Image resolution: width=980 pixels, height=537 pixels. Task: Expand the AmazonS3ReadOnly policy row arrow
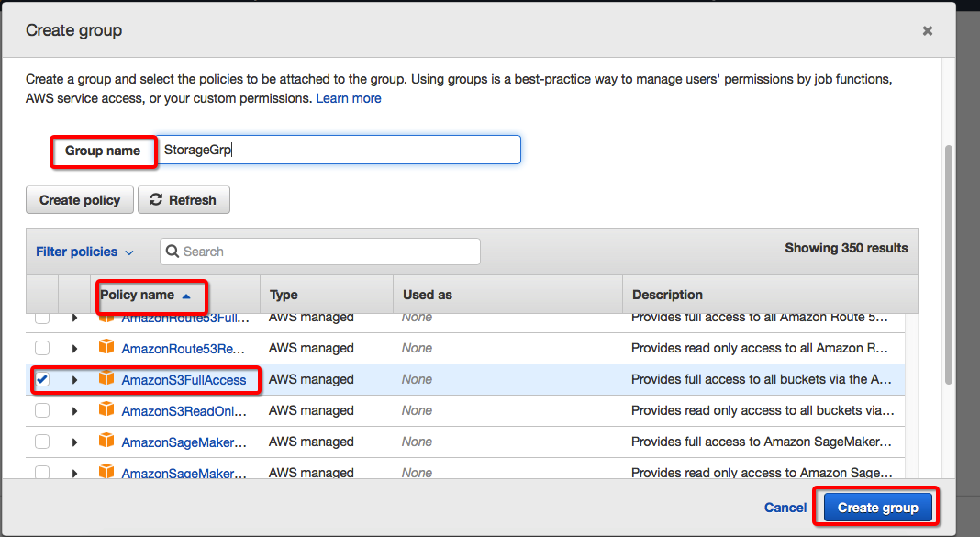click(x=75, y=410)
